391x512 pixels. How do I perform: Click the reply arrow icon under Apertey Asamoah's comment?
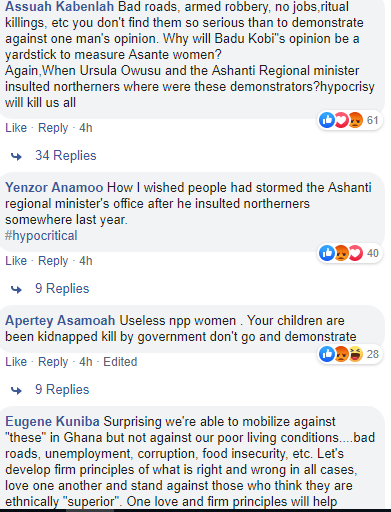pos(16,390)
